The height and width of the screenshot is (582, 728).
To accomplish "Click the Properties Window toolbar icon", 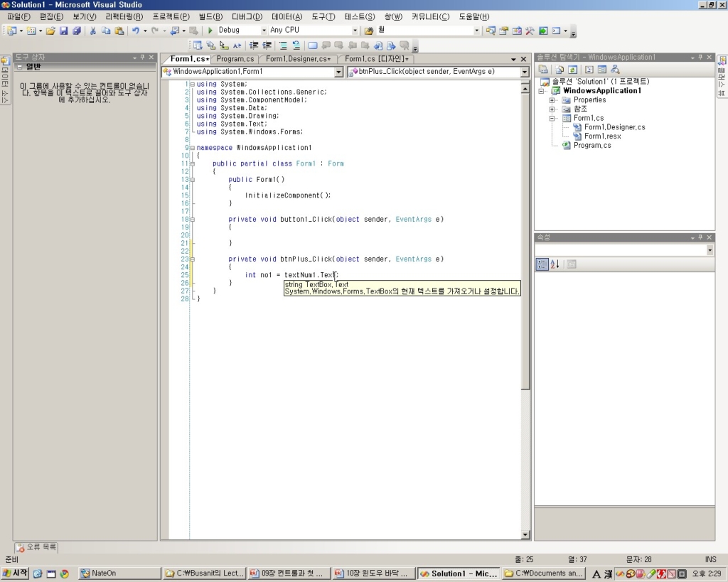I will tap(503, 31).
